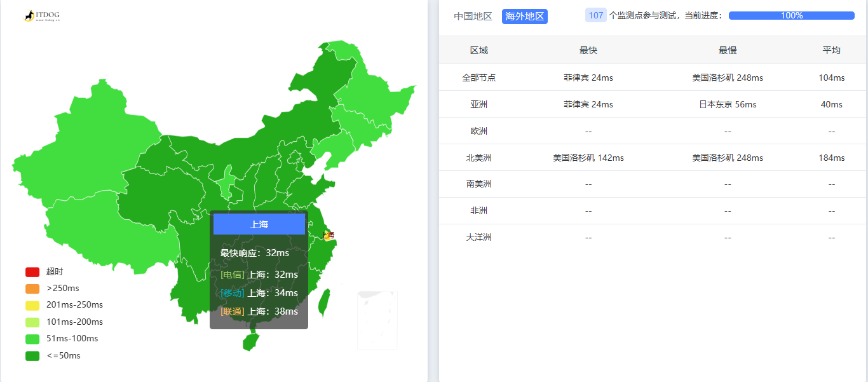Click Taiwan island on the map

click(323, 303)
